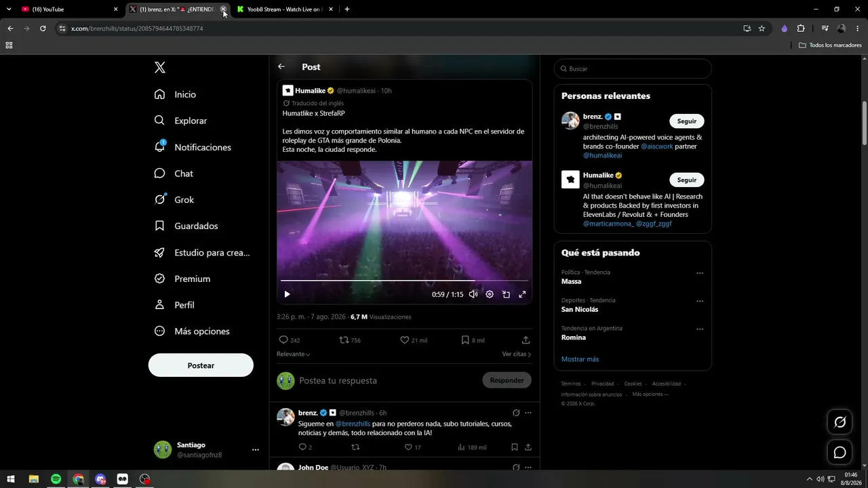The image size is (868, 488).
Task: Open the floating messages button
Action: click(840, 452)
